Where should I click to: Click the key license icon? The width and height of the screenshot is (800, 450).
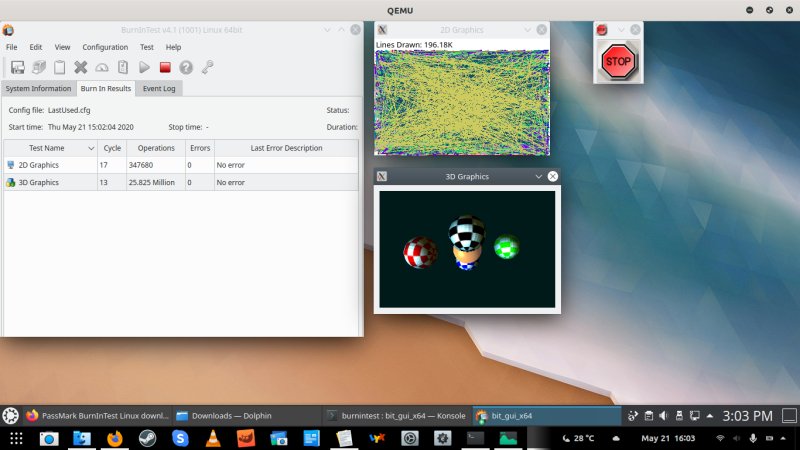[x=207, y=67]
